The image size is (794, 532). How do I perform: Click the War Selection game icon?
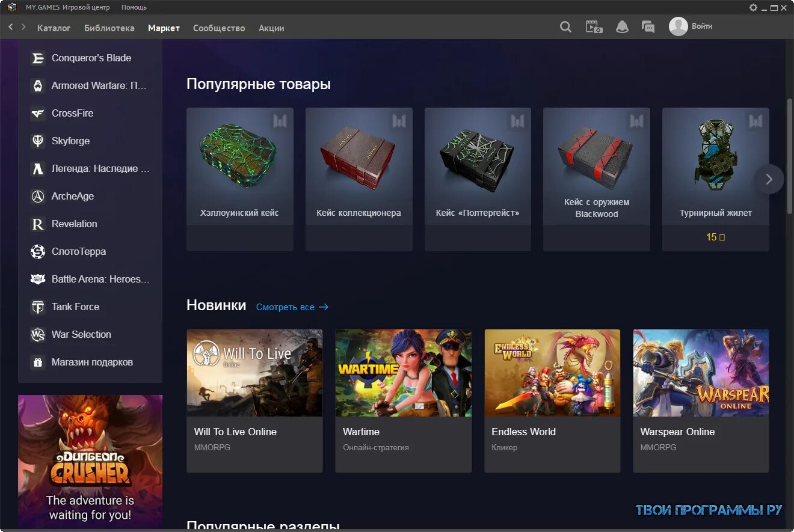[x=38, y=335]
